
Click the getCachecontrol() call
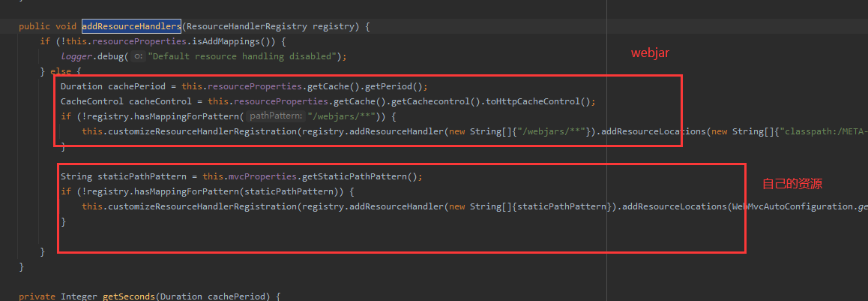[435, 101]
